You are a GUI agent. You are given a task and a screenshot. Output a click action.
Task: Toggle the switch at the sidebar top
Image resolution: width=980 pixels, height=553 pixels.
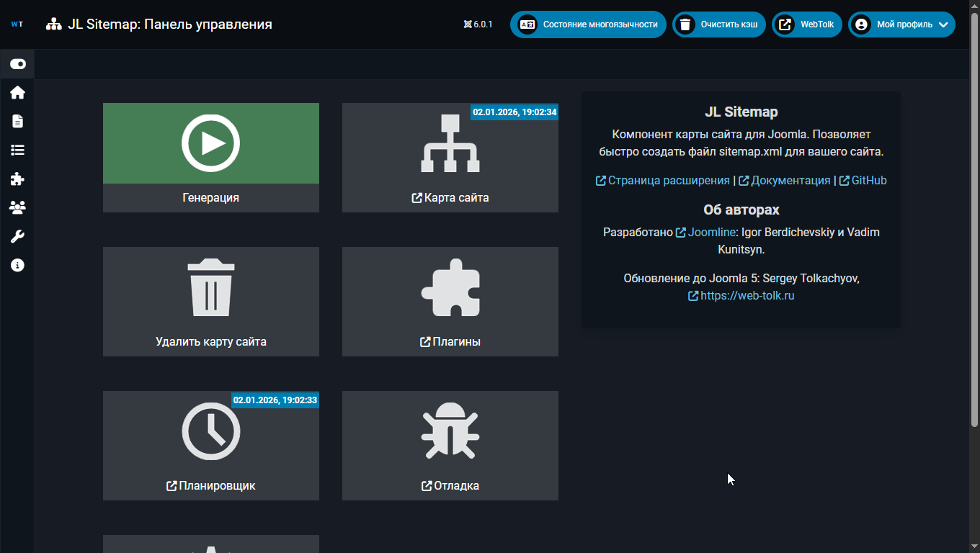click(x=17, y=63)
